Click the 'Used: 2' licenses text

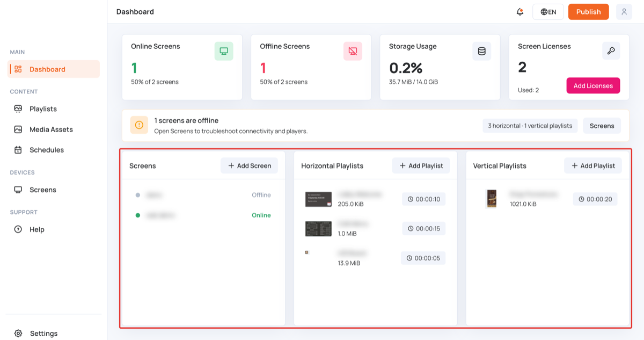point(528,90)
